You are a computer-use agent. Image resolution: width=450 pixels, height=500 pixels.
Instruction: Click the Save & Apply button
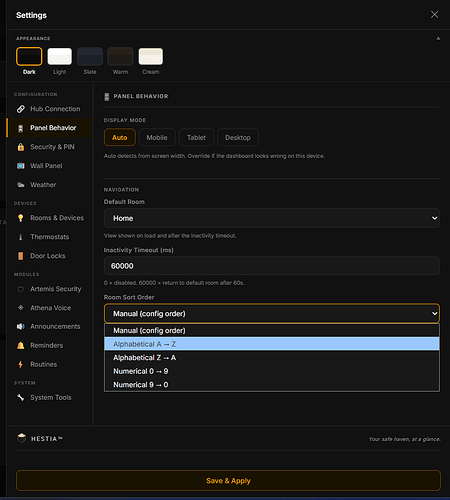(228, 481)
